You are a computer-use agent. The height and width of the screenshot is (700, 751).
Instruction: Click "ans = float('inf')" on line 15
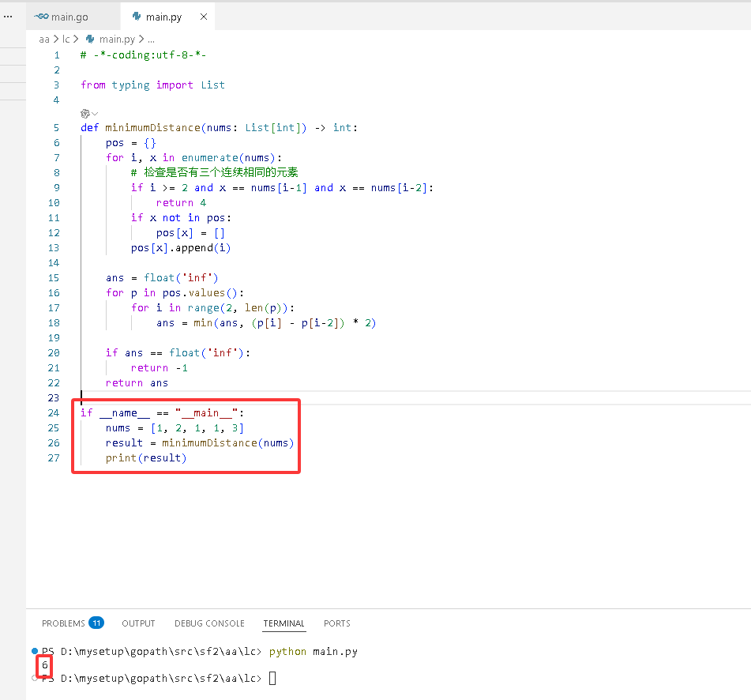162,278
